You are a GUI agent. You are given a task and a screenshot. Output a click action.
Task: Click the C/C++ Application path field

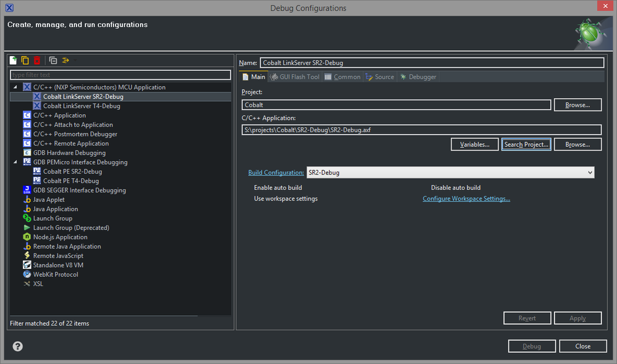421,130
